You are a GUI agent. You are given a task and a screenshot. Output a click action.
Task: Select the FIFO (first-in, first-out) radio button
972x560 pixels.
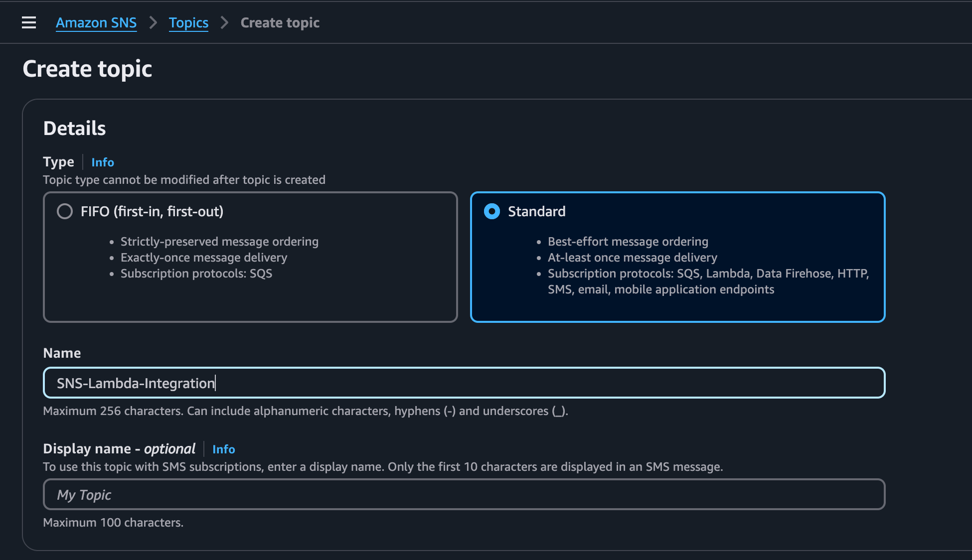[x=65, y=211]
